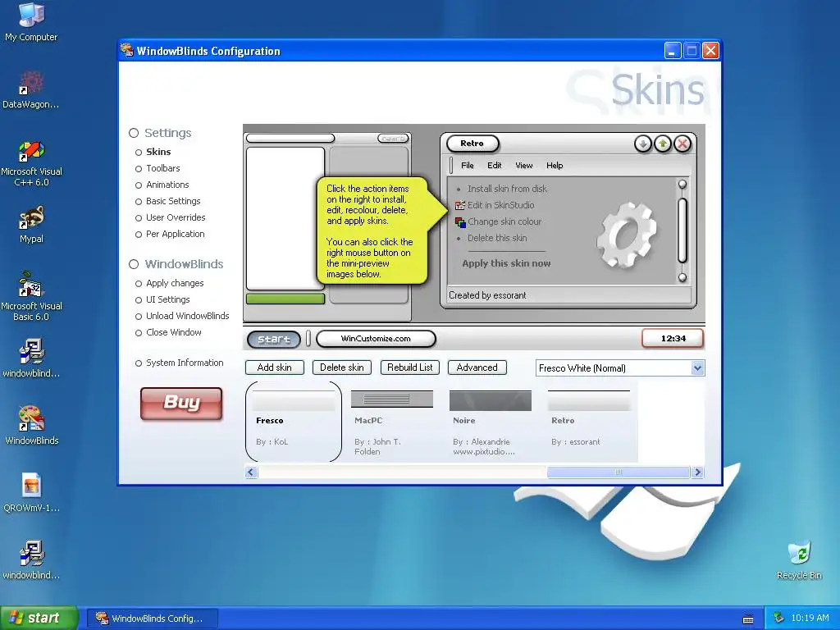
Task: Click Install skin from disk
Action: coord(507,189)
